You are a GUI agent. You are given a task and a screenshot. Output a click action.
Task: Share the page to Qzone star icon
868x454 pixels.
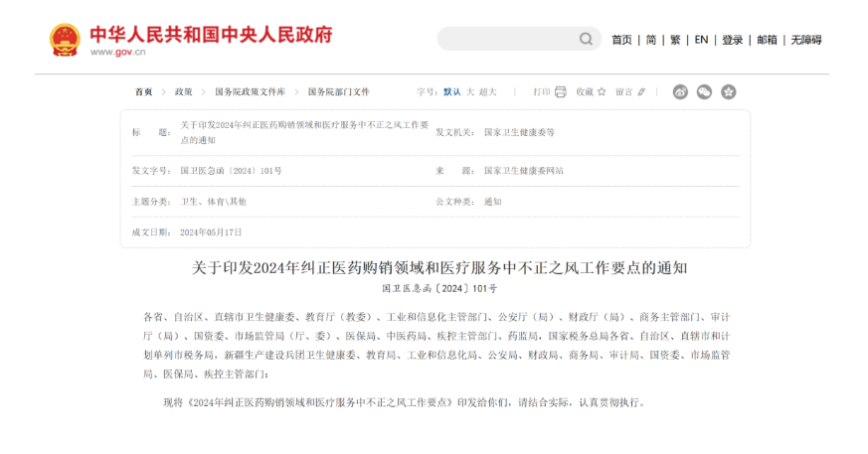point(729,91)
